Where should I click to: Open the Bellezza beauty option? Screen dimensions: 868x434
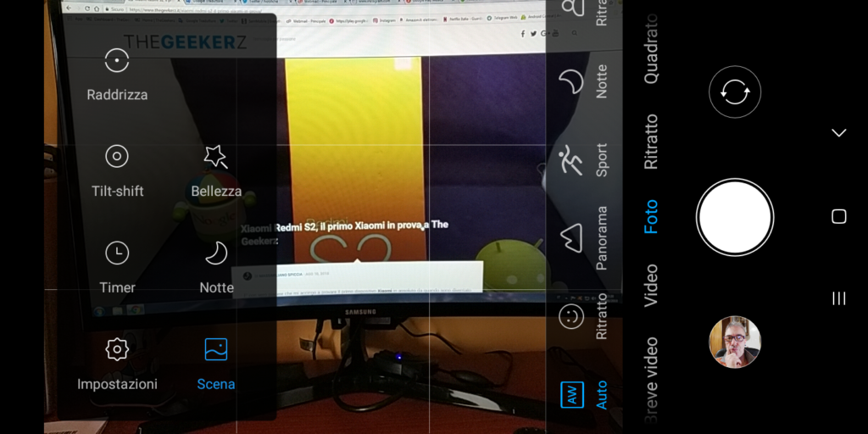click(x=216, y=171)
